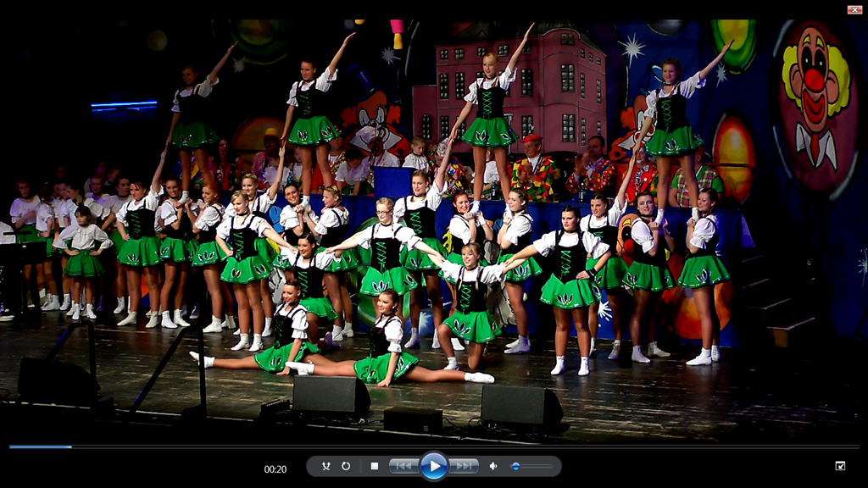Turn on shuffle in the player controls
The width and height of the screenshot is (868, 488).
point(326,467)
